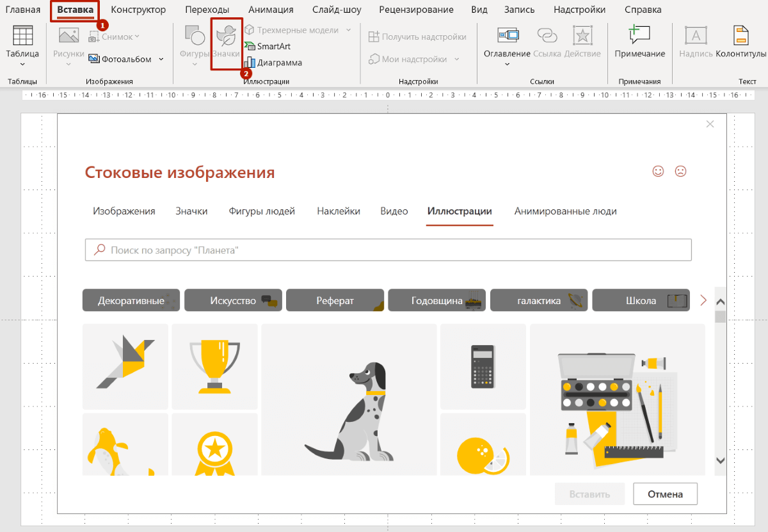
Task: Open the Запись ribbon tab
Action: (520, 10)
